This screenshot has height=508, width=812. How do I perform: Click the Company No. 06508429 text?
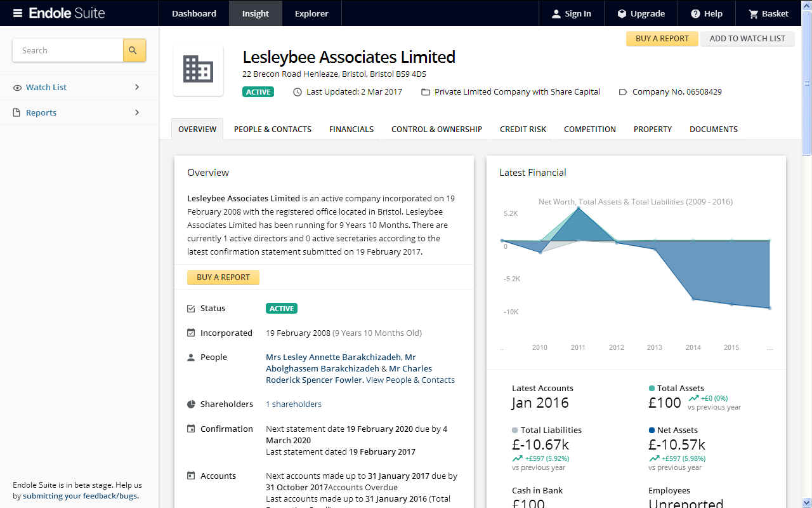coord(677,92)
